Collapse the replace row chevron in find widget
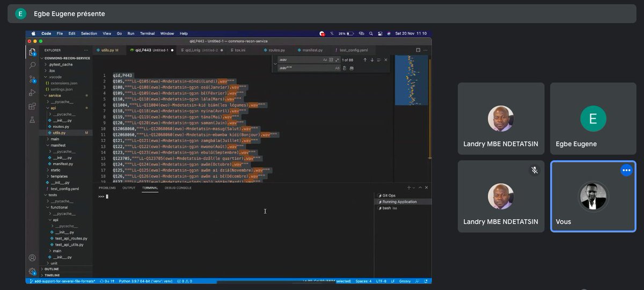Screen dimensions: 644x290 [275, 64]
